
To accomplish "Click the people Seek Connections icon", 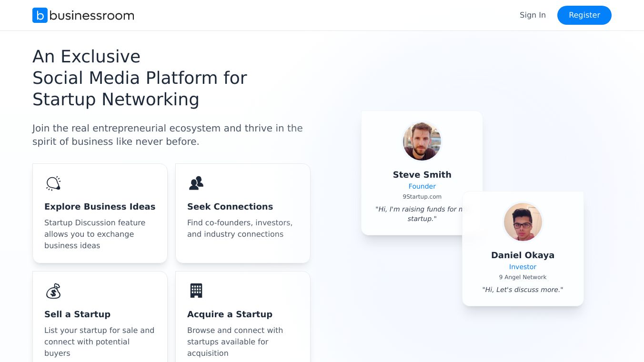I will [196, 183].
